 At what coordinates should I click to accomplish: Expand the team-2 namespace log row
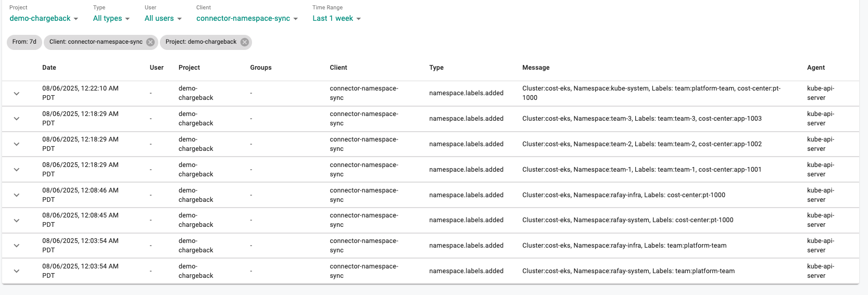[17, 144]
